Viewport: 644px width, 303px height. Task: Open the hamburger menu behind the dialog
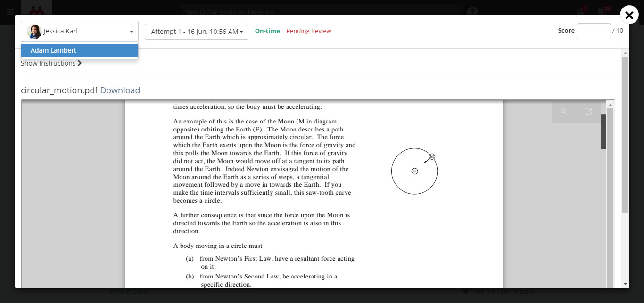pos(10,12)
